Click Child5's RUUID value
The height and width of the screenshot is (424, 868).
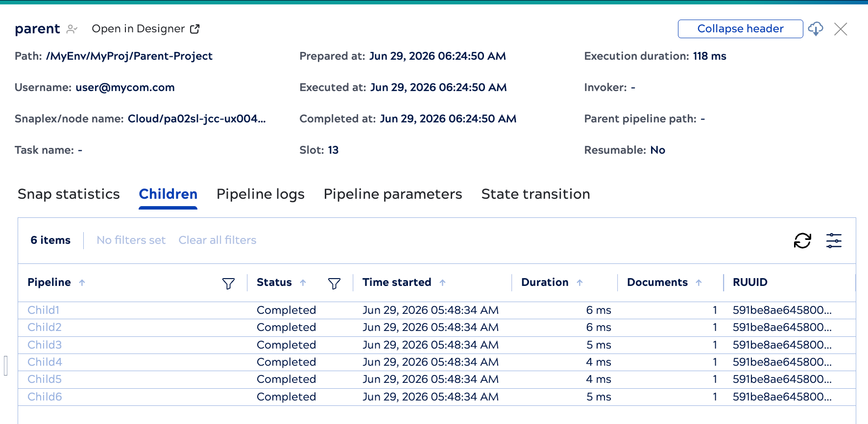pyautogui.click(x=782, y=379)
